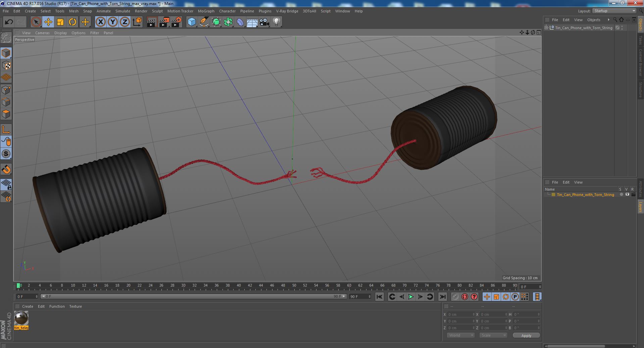Add a Cube primitive object

(x=192, y=22)
